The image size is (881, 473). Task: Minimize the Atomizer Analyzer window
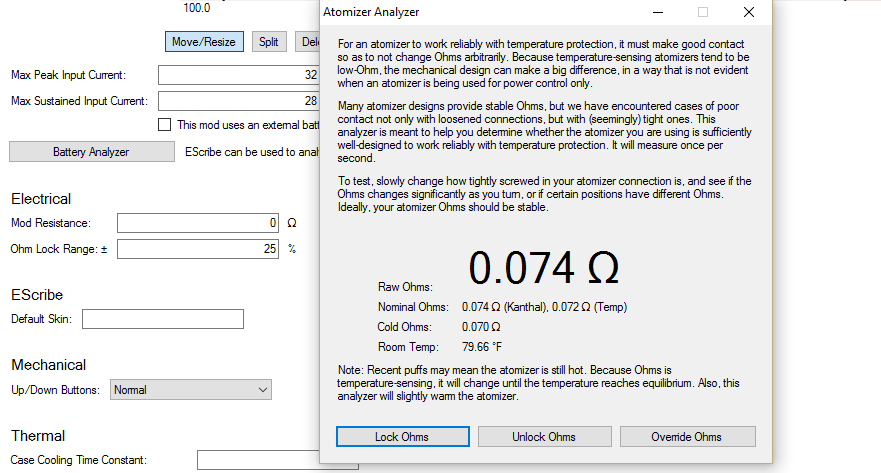[x=657, y=12]
